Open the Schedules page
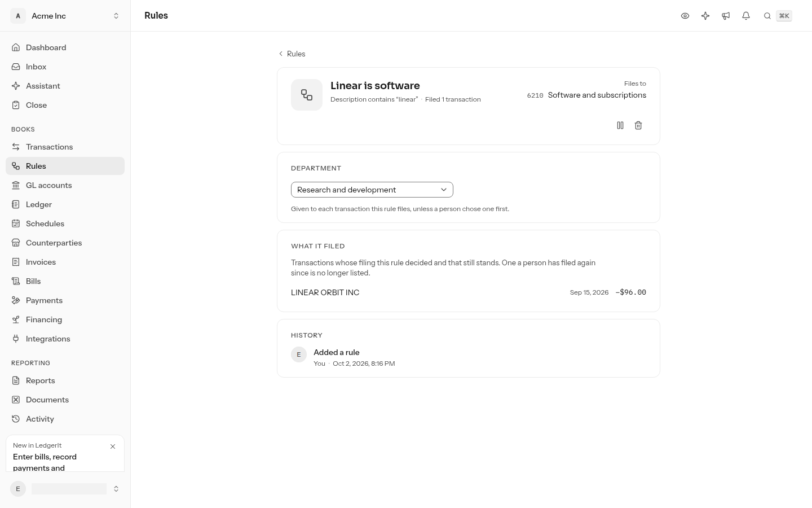Image resolution: width=812 pixels, height=508 pixels. coord(65,224)
